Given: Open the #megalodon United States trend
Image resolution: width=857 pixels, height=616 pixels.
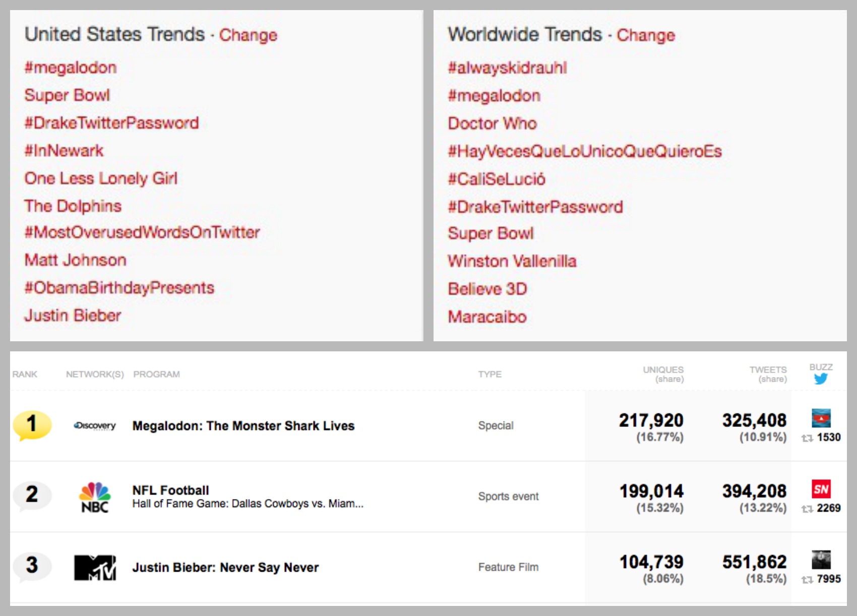Looking at the screenshot, I should point(71,68).
